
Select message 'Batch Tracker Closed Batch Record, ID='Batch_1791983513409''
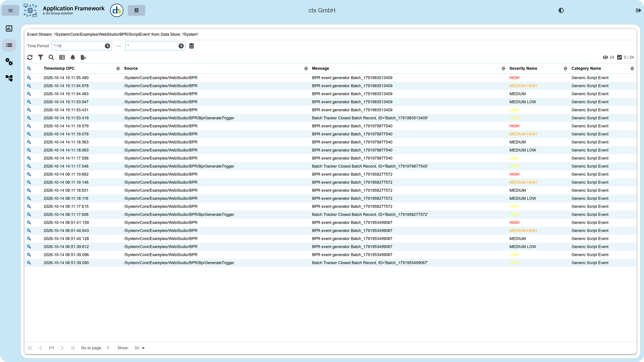[370, 118]
